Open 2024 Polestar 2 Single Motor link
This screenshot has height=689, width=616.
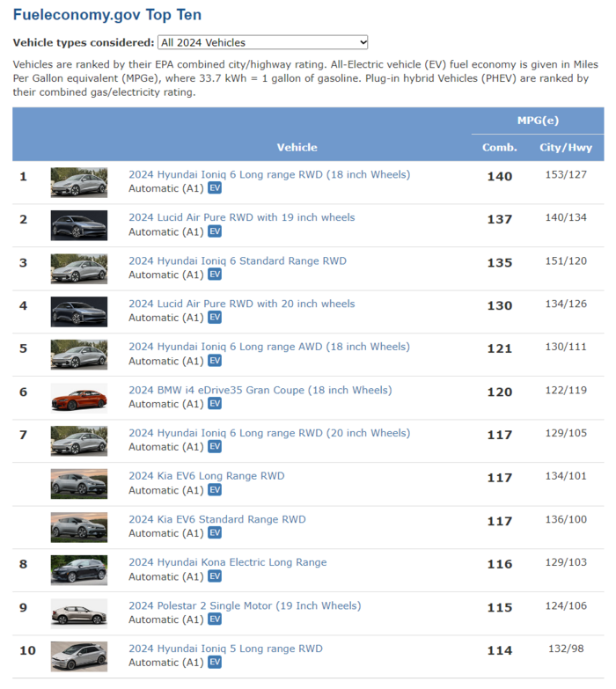(245, 605)
